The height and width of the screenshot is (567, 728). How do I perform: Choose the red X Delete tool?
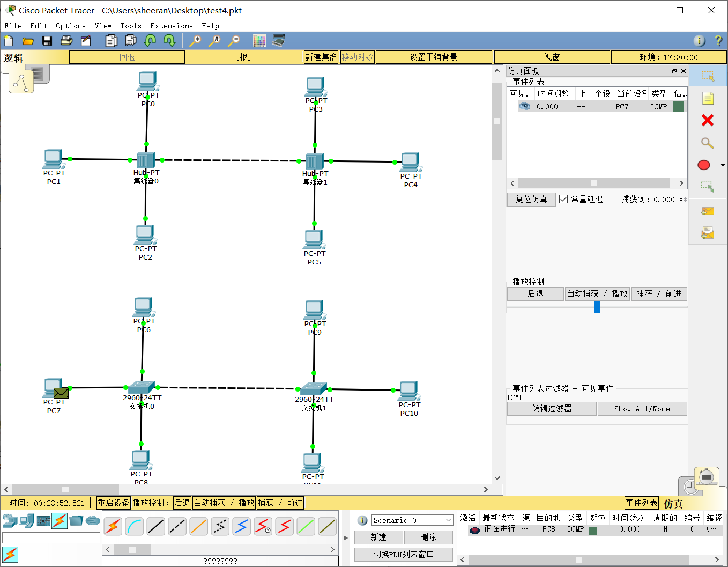(x=708, y=120)
